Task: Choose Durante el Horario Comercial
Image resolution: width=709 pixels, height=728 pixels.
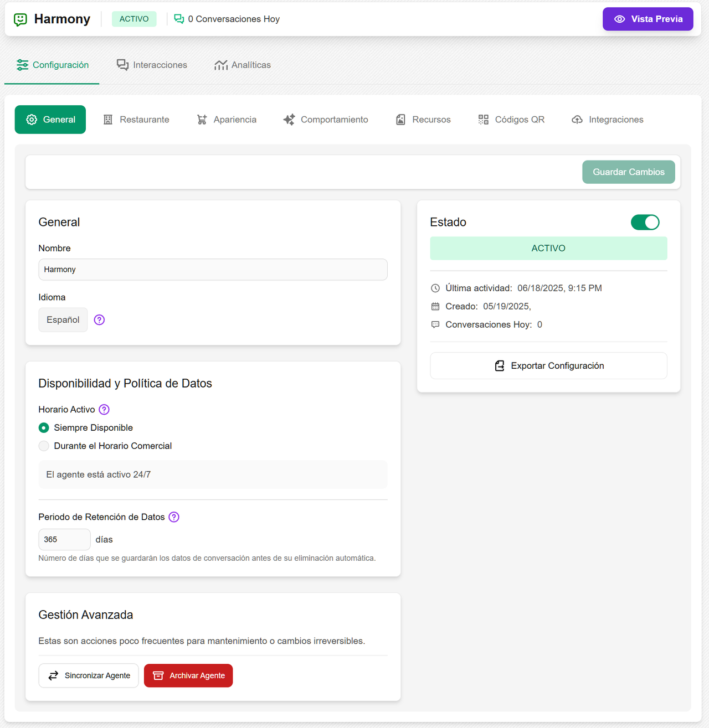Action: 44,446
